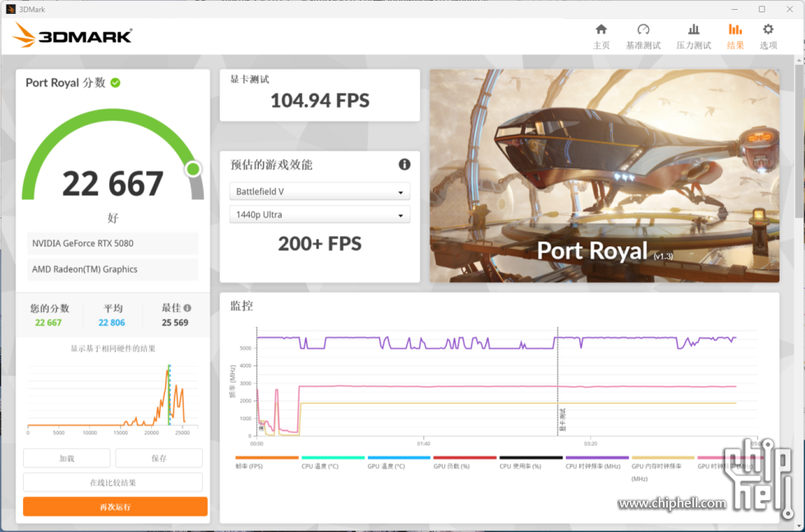This screenshot has height=532, width=805.
Task: Toggle the GPU 温度 blue legend item
Action: pyautogui.click(x=399, y=462)
